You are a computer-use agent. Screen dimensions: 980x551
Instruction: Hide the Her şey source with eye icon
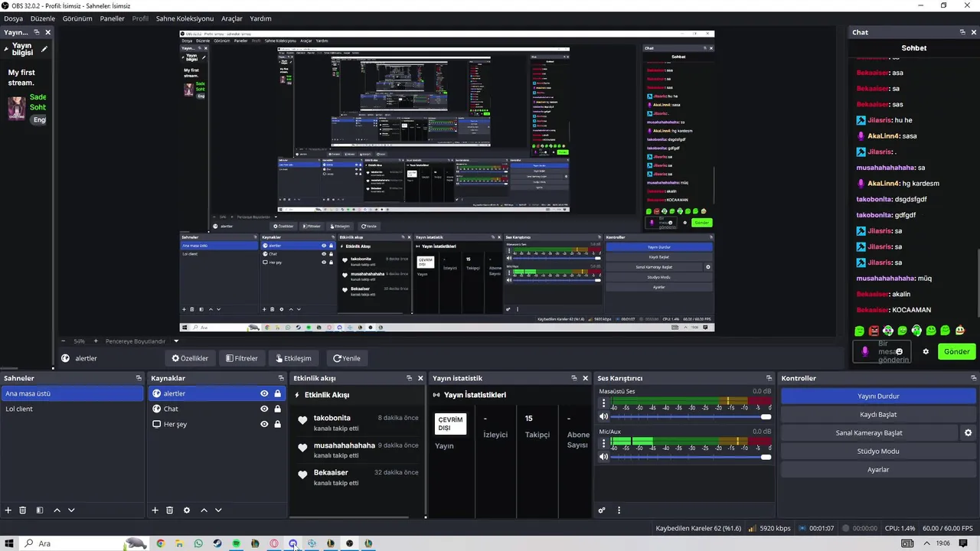click(264, 424)
